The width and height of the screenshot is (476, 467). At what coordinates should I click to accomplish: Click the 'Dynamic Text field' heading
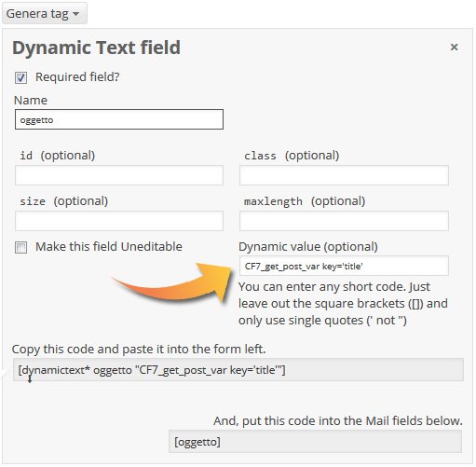96,48
